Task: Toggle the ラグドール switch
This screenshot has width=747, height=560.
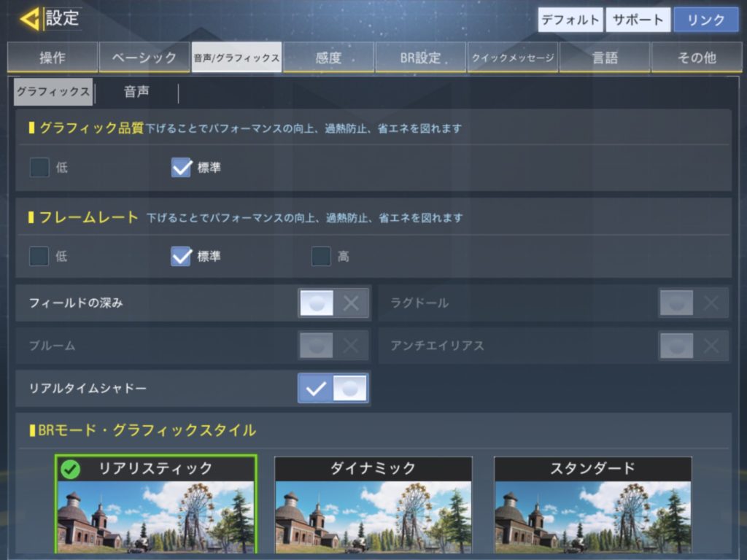Action: coord(693,303)
